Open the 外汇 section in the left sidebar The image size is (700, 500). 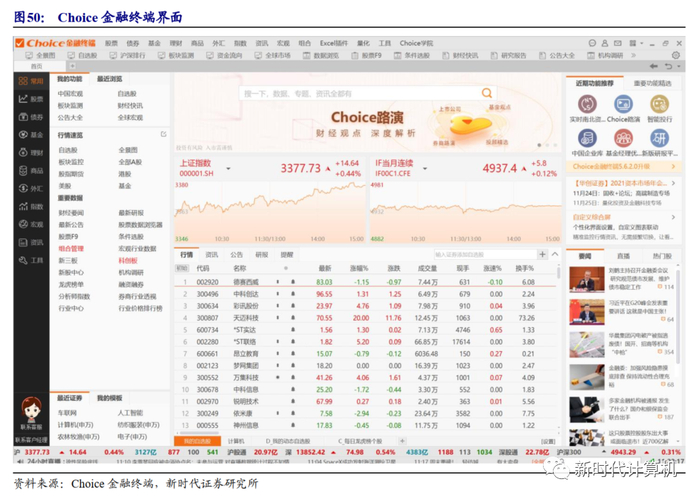pyautogui.click(x=31, y=188)
